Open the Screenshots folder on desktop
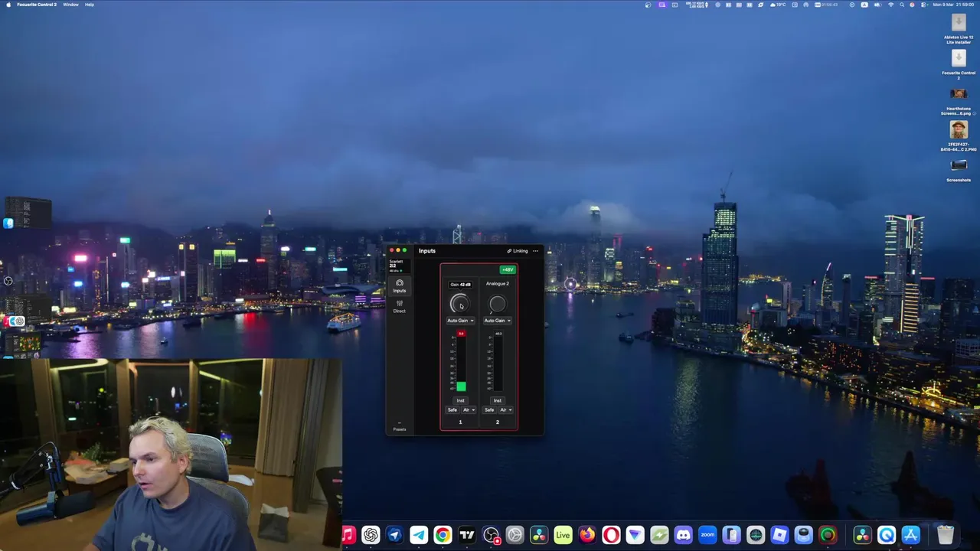The image size is (980, 551). tap(959, 170)
